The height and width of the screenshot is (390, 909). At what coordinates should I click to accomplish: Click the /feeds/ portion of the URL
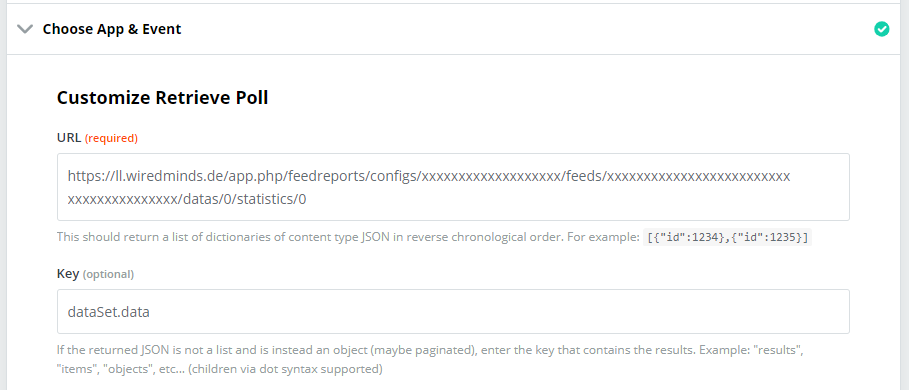(586, 176)
